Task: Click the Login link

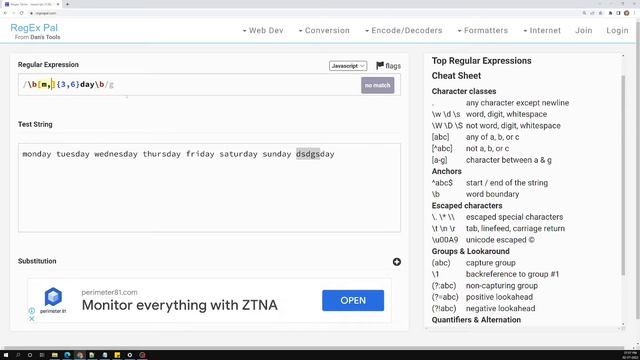Action: pyautogui.click(x=617, y=31)
